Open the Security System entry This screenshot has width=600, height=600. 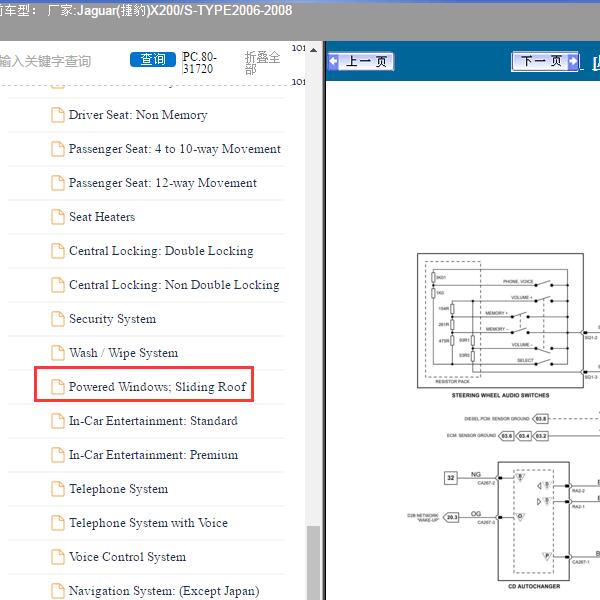tap(112, 319)
